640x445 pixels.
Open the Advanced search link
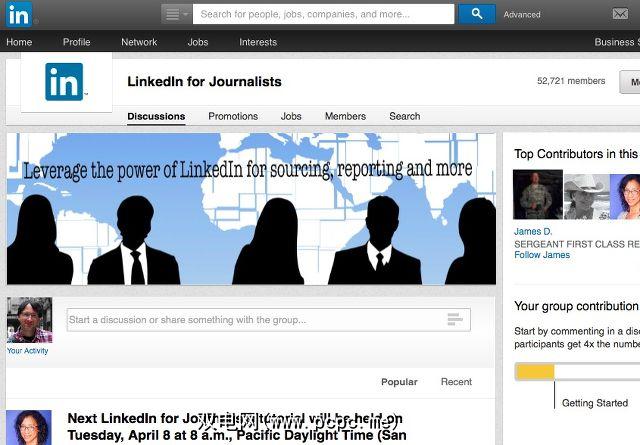522,15
